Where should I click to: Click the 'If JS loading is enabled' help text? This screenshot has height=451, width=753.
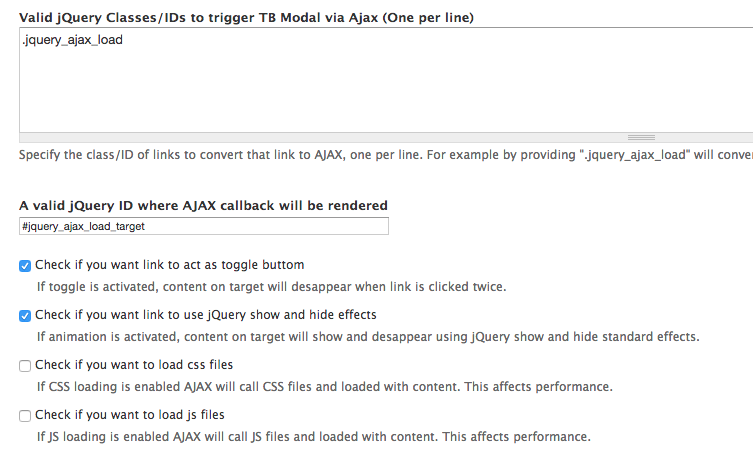point(314,437)
